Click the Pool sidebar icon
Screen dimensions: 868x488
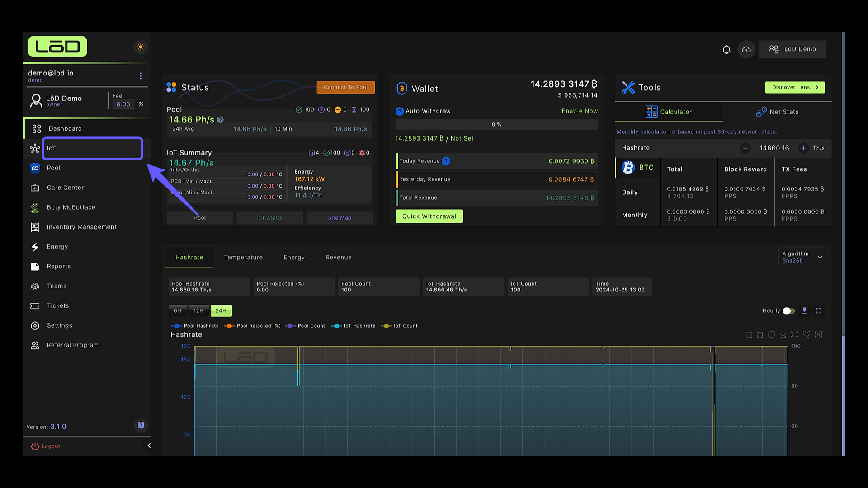click(x=35, y=168)
